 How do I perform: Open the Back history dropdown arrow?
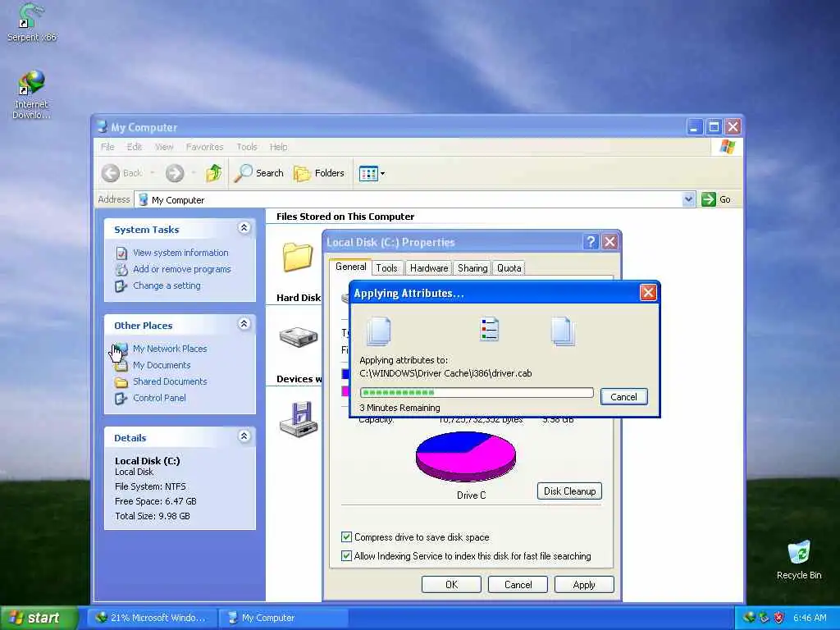coord(152,173)
